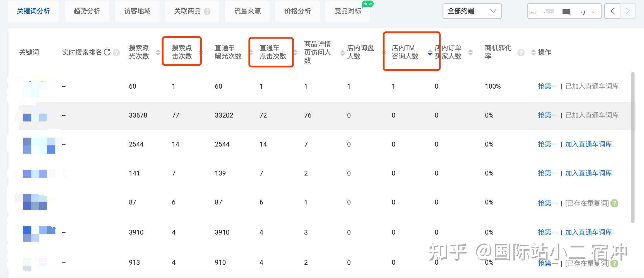The image size is (644, 278).
Task: Click 已加入直通车词库 in the 33678 row
Action: click(592, 115)
